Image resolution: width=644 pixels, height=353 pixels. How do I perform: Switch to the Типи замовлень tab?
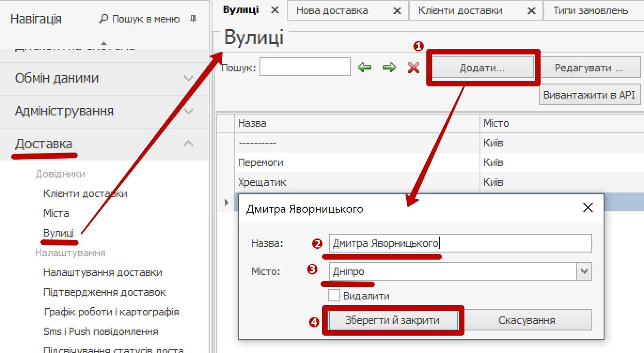tap(590, 11)
